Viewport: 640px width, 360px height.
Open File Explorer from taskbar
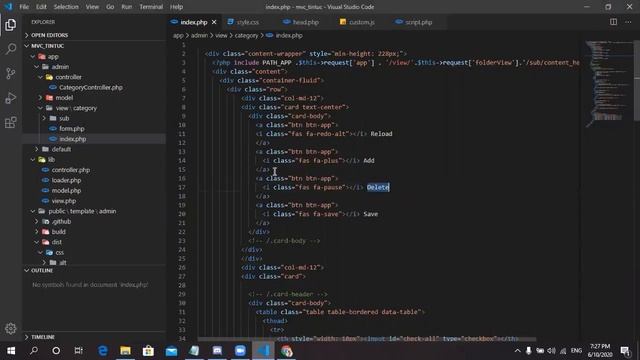(x=125, y=351)
